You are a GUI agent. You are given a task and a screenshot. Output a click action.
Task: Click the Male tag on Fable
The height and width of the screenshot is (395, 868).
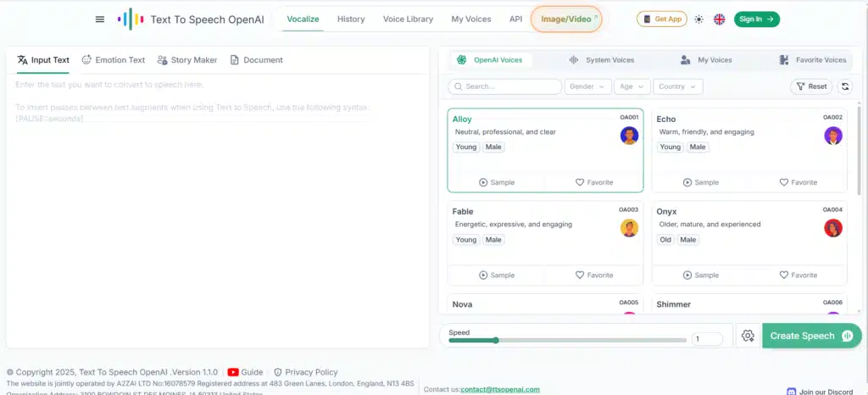point(493,240)
